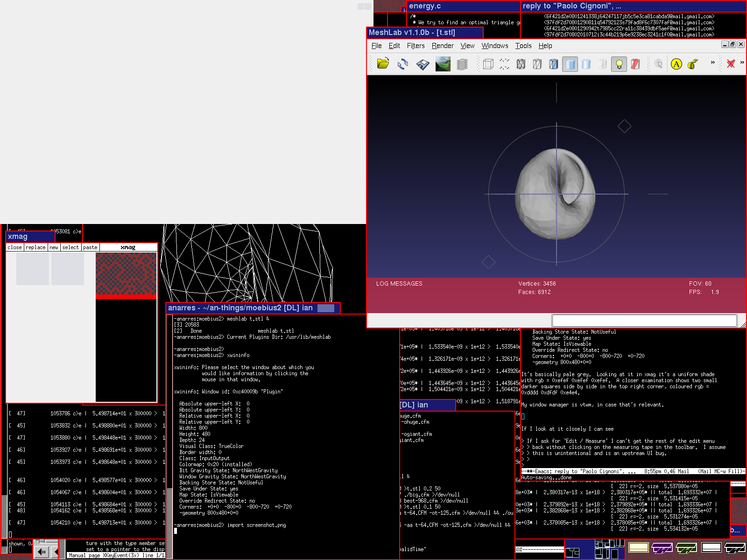The height and width of the screenshot is (560, 747).
Task: Click the anarres terminal left scrollbar
Action: (x=169, y=437)
